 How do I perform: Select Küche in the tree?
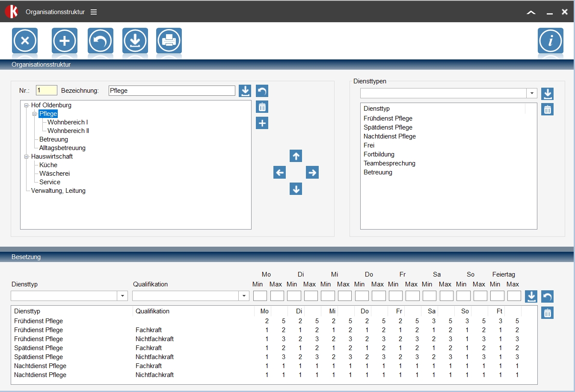[48, 165]
